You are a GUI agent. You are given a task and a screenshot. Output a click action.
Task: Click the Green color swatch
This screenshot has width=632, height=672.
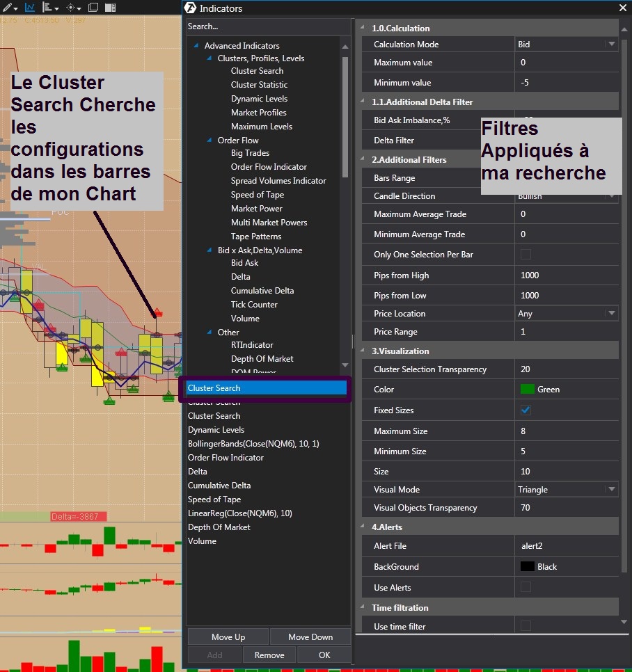point(528,390)
